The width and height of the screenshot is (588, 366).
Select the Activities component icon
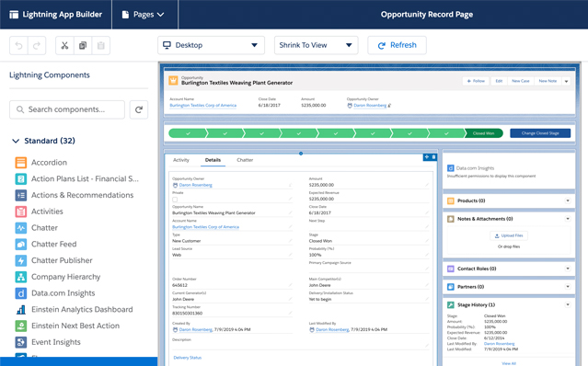pyautogui.click(x=21, y=212)
